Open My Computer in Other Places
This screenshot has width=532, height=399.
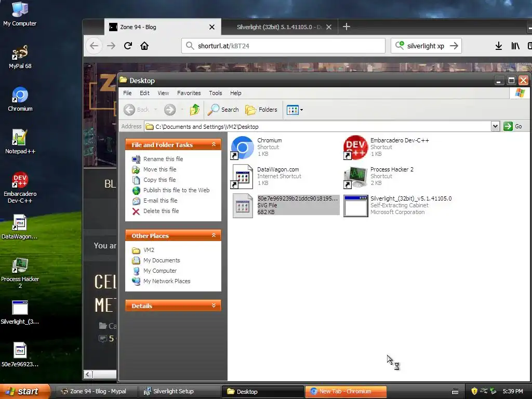pyautogui.click(x=159, y=271)
